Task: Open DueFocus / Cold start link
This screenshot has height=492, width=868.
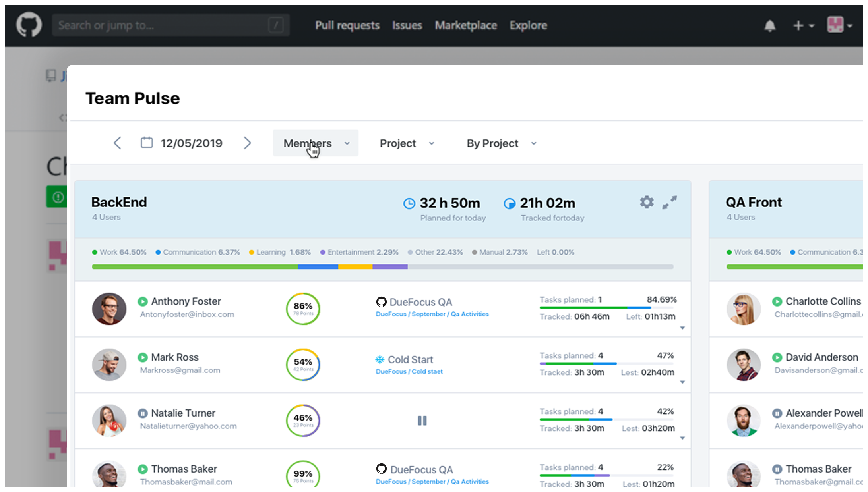Action: pyautogui.click(x=409, y=372)
